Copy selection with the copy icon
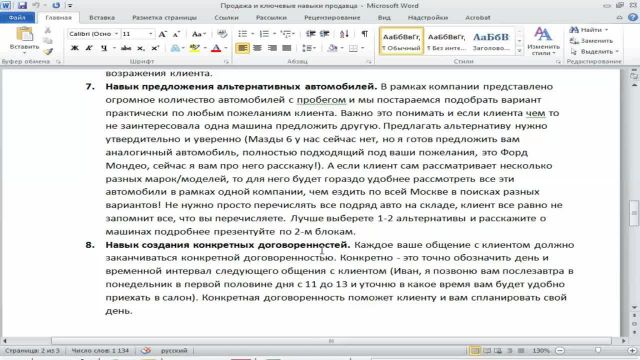The image size is (640, 360). (48, 40)
